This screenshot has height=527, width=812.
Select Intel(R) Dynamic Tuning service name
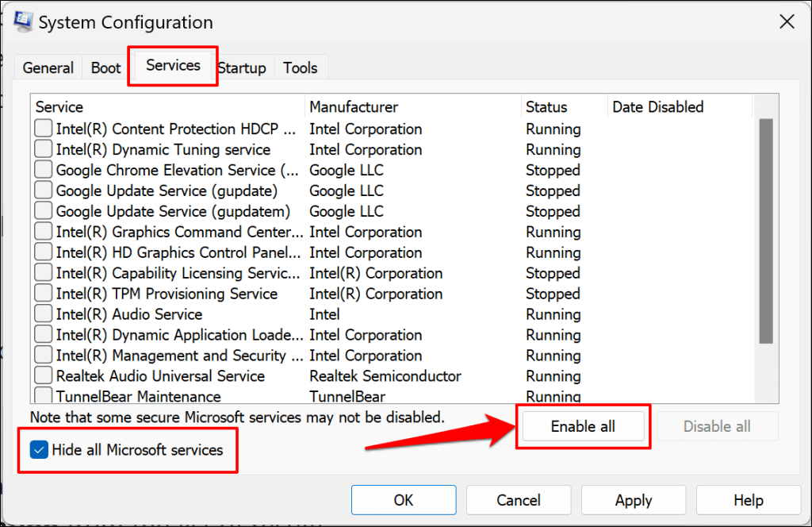[163, 149]
